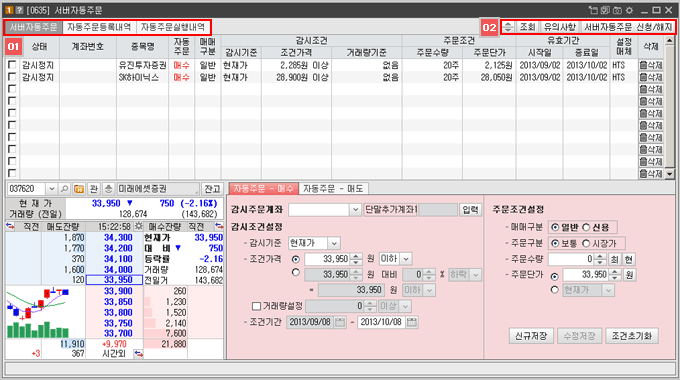
Task: Select the 신용 radio for 매매구분
Action: (x=586, y=227)
